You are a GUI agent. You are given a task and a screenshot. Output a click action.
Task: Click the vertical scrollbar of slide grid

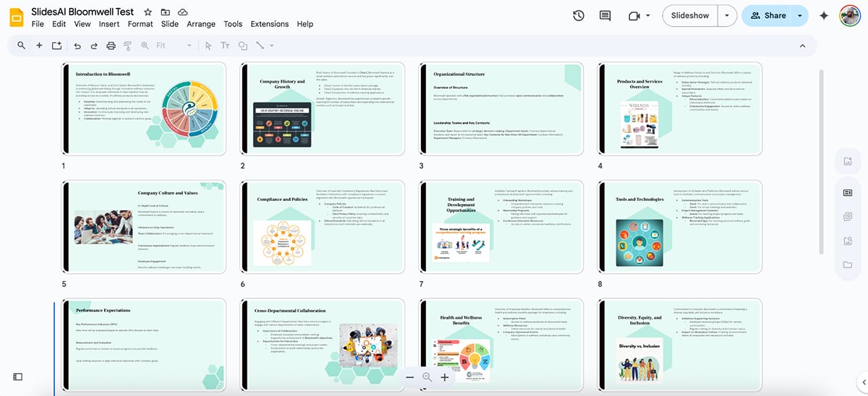(x=820, y=161)
